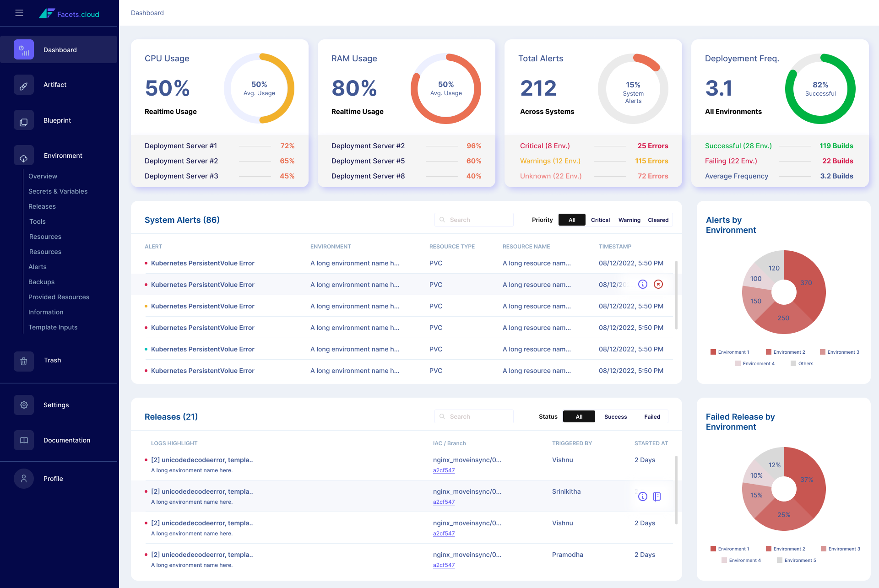Select Backups in sidebar submenu
This screenshot has width=879, height=588.
pyautogui.click(x=41, y=282)
